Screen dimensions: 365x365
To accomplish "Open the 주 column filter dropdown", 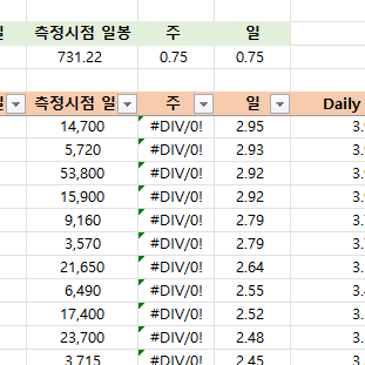I will click(x=203, y=104).
